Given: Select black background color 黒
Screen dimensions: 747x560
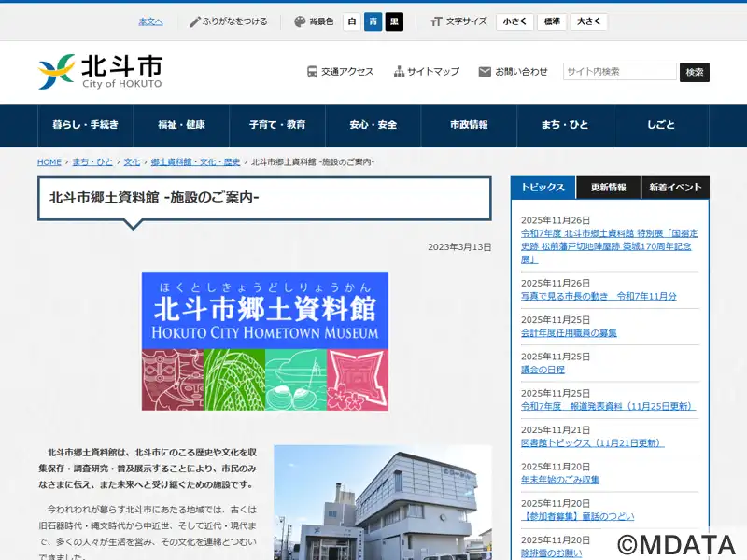Looking at the screenshot, I should point(394,21).
